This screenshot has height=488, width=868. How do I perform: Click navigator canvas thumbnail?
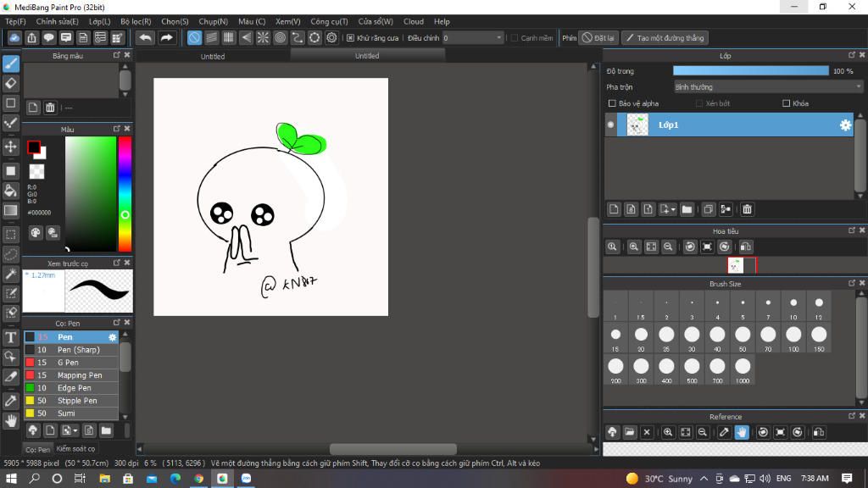tap(735, 266)
